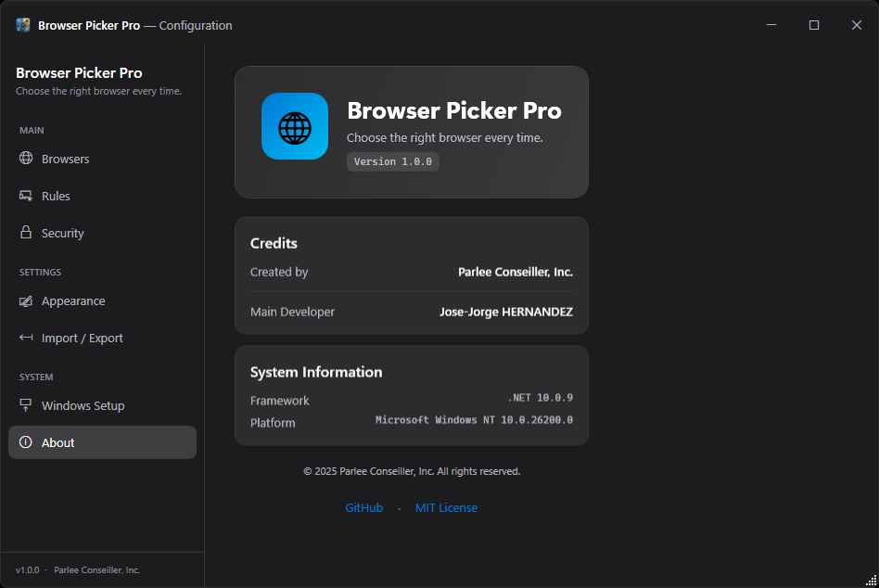Click the © 2025 copyright notice
Viewport: 879px width, 588px height.
pos(412,471)
